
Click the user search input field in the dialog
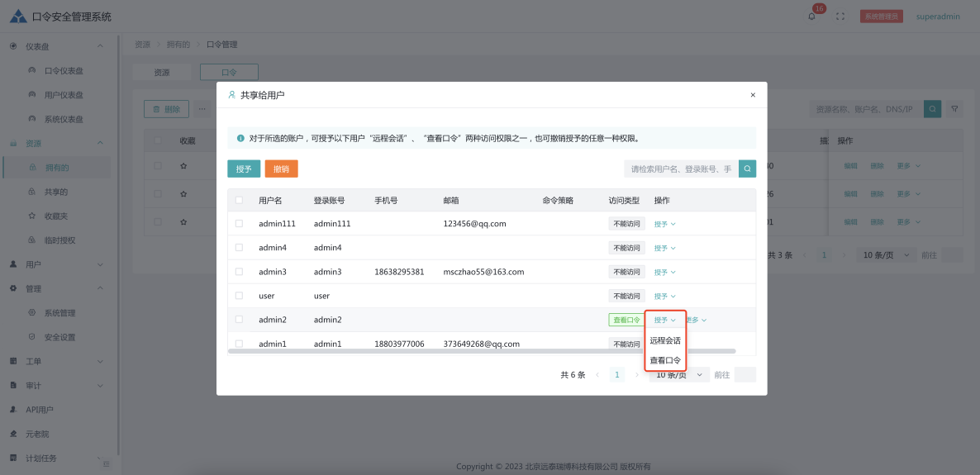point(680,169)
